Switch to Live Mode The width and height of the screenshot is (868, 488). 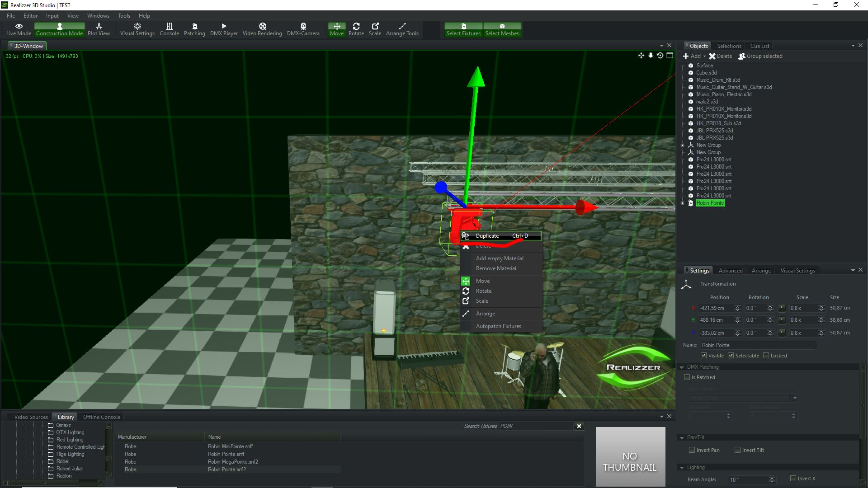[19, 29]
